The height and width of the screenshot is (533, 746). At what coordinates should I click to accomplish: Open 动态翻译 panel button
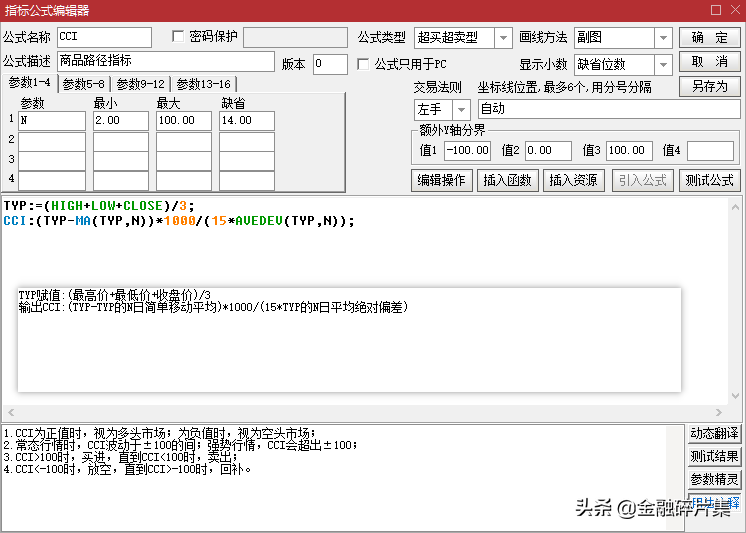point(714,433)
